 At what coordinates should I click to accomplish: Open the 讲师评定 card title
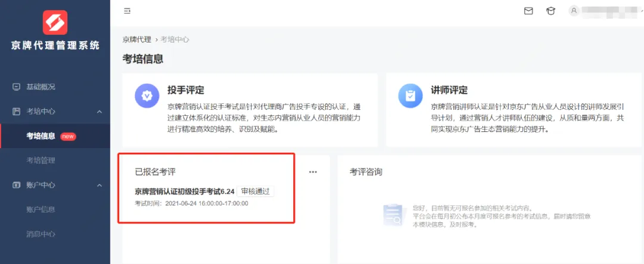[x=450, y=90]
